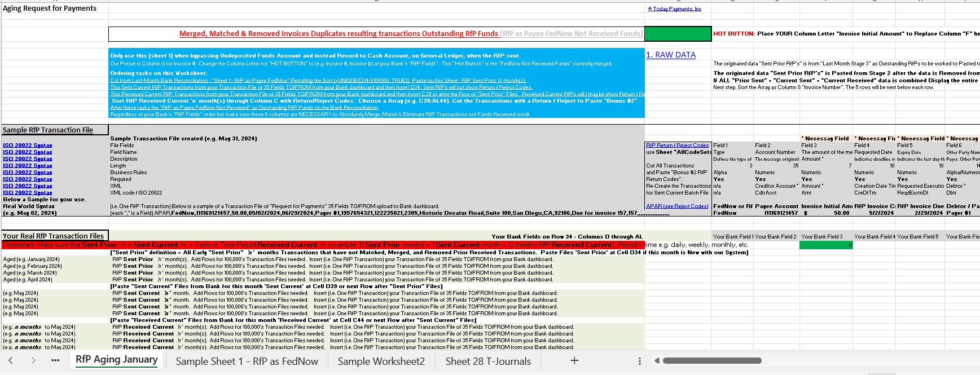This screenshot has height=375, width=980.
Task: Select the 'Your Bank Field 4' cell
Action: coord(875,237)
